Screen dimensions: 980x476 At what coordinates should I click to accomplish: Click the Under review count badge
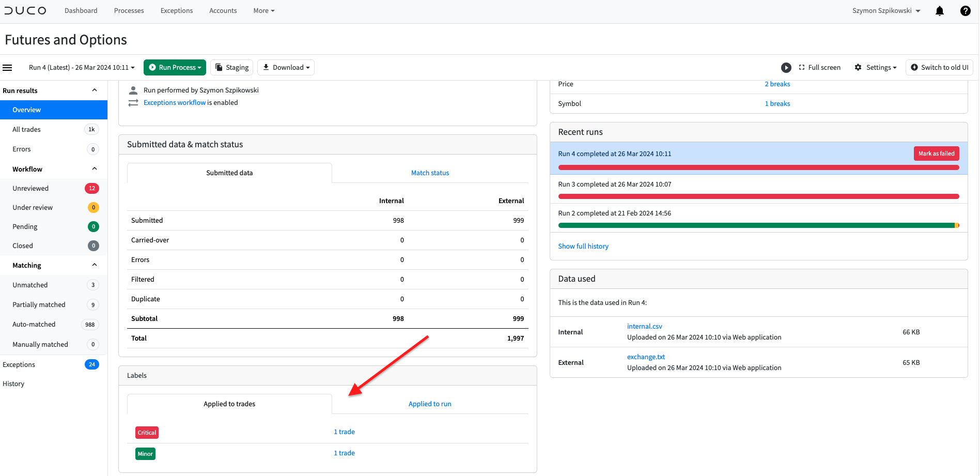(94, 208)
